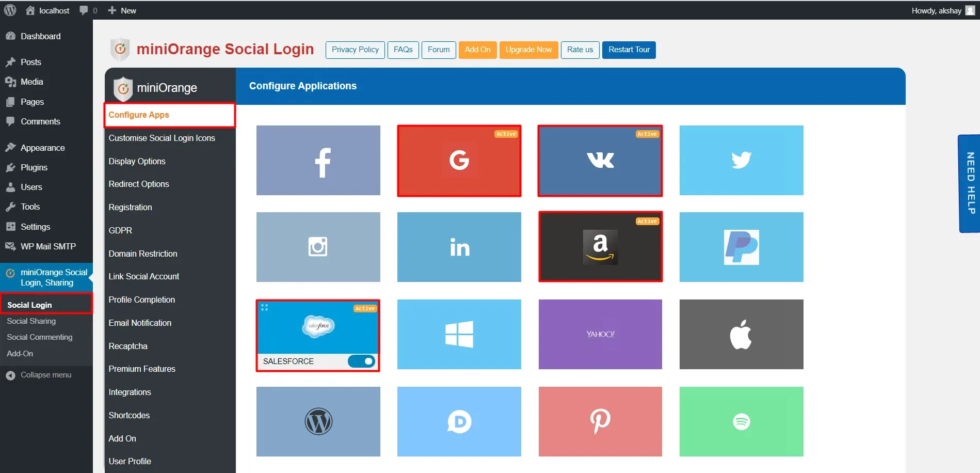Open the LinkedIn app tile
The height and width of the screenshot is (473, 980).
459,247
